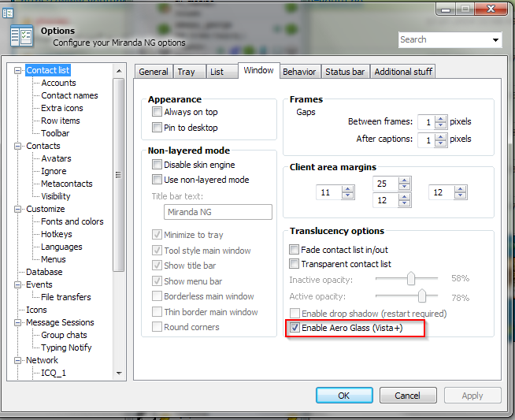The image size is (515, 420).
Task: Increase the Between frames pixel value
Action: tap(441, 118)
